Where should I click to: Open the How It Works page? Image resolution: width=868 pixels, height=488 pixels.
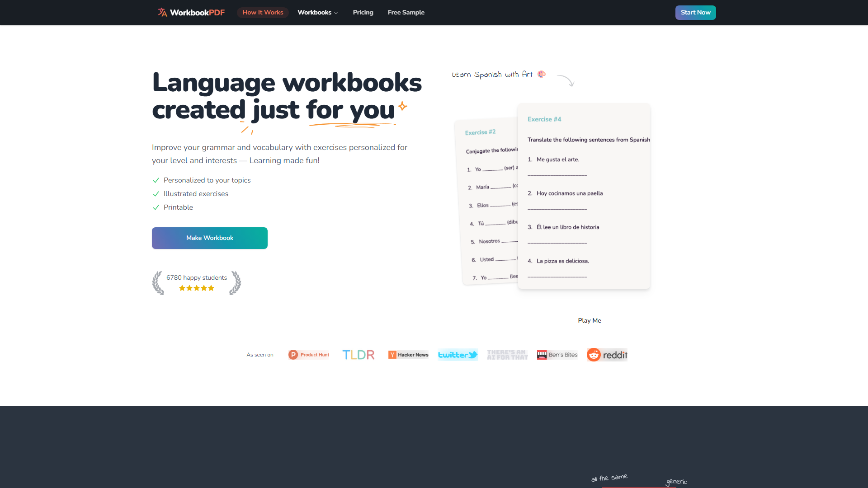click(263, 12)
